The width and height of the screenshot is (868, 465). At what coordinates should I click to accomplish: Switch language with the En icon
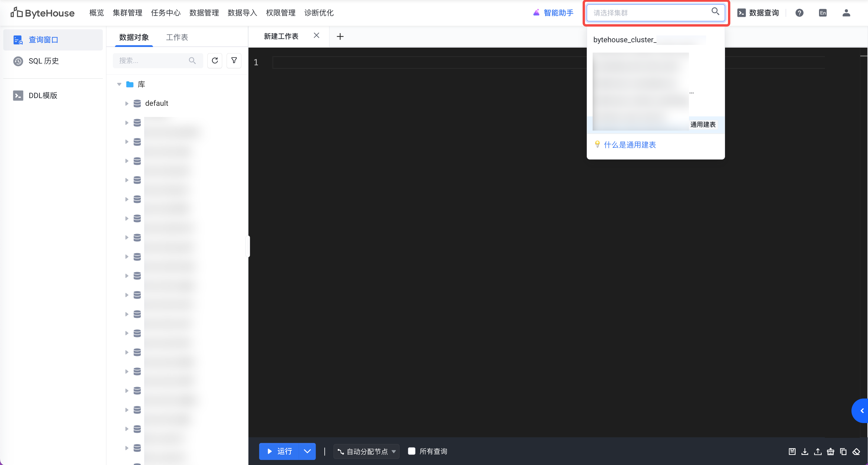[823, 13]
